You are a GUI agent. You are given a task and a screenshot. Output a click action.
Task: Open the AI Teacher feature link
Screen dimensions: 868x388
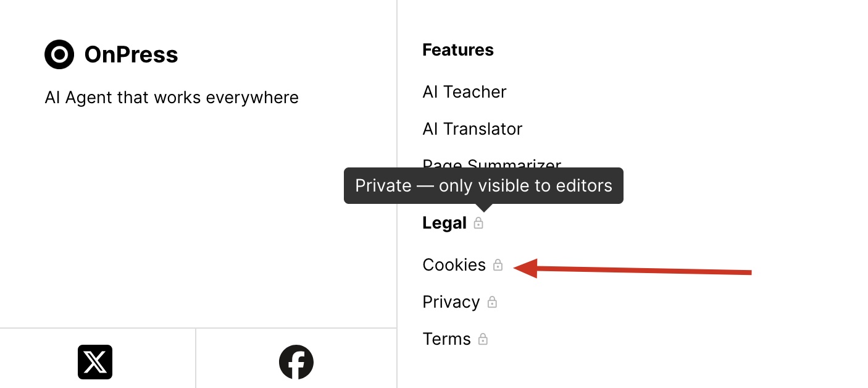click(x=464, y=92)
